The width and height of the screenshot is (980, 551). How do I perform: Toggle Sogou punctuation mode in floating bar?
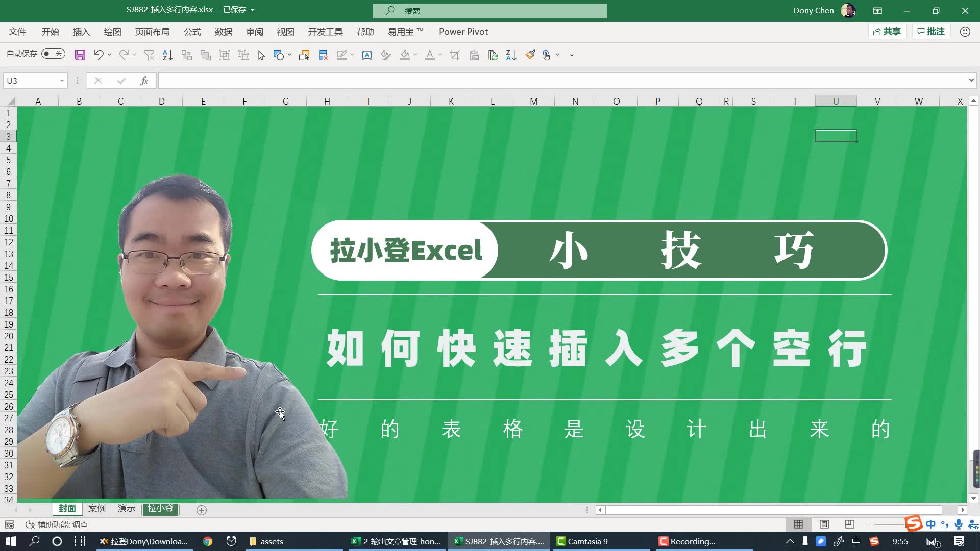pos(945,524)
